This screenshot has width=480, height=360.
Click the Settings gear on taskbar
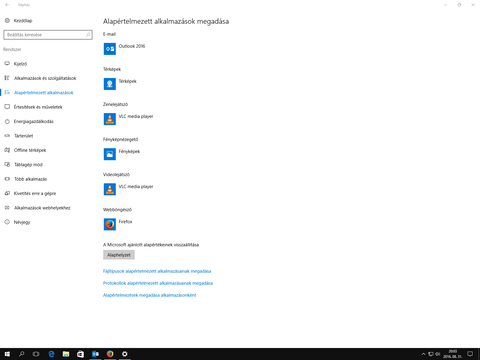(x=124, y=354)
